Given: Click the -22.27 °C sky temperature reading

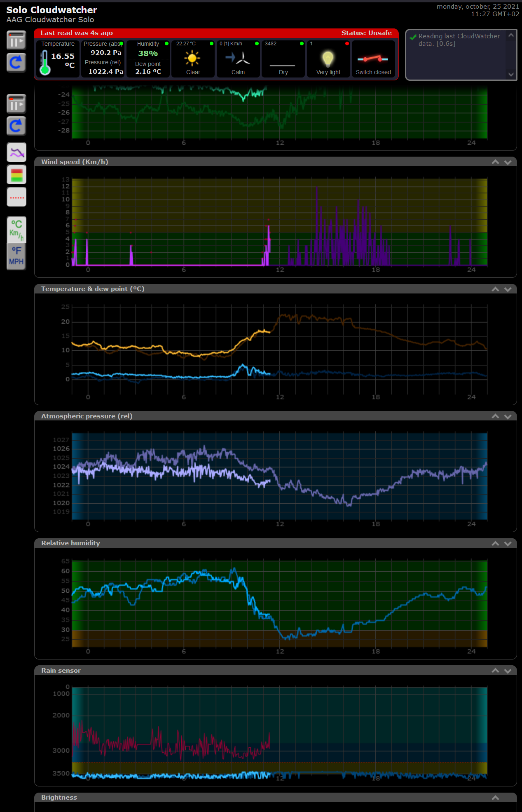Looking at the screenshot, I should tap(185, 44).
